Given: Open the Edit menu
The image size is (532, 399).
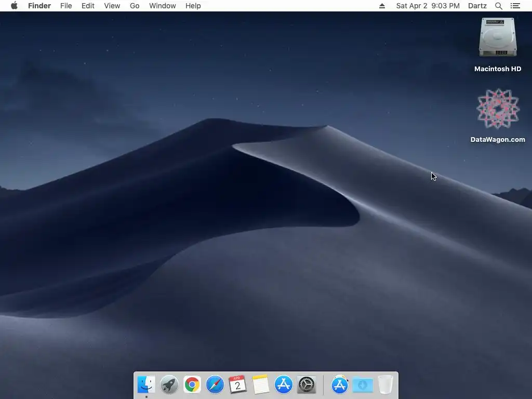Looking at the screenshot, I should [88, 6].
